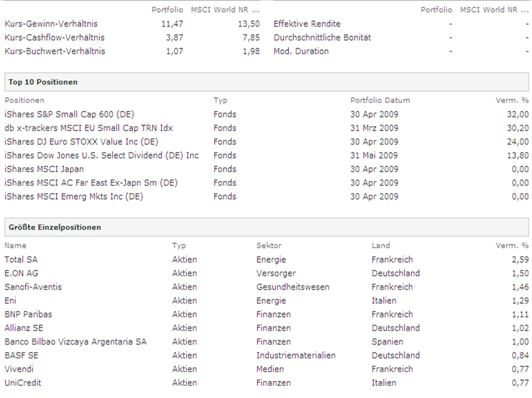Sort by the Portfolio Datum column header
The width and height of the screenshot is (532, 398).
tap(380, 100)
